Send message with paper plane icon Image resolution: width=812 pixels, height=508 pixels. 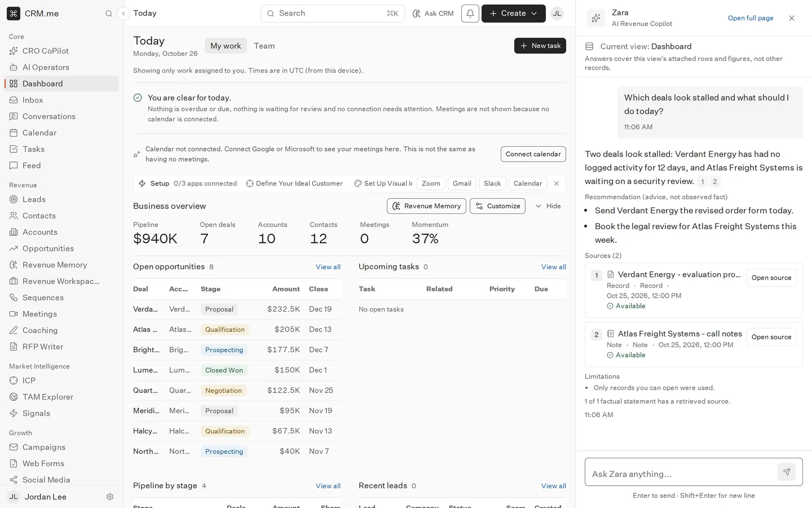tap(786, 472)
